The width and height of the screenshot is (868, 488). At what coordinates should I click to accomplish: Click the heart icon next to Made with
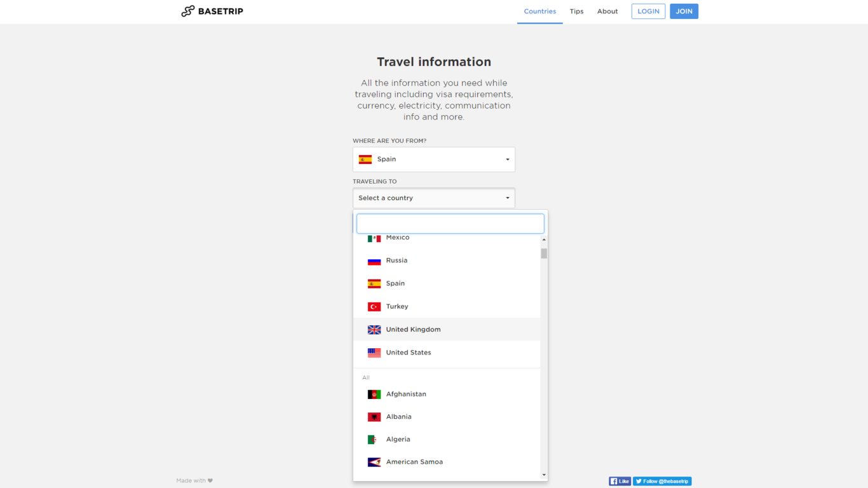pos(210,480)
